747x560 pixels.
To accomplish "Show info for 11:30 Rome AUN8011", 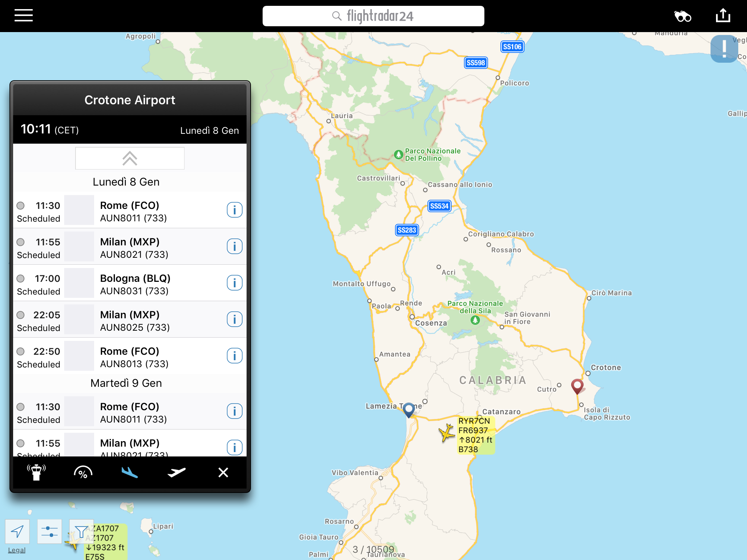I will (x=235, y=210).
